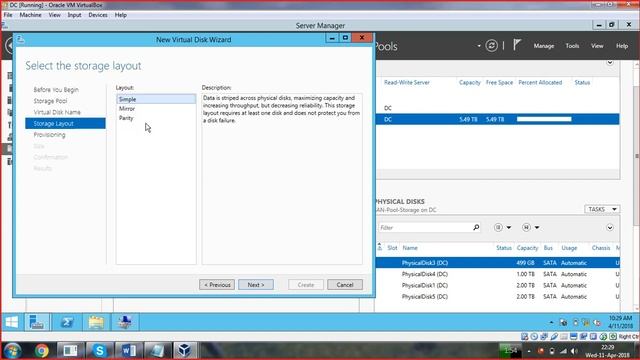The height and width of the screenshot is (360, 640).
Task: Go to Before You Begin step
Action: click(x=56, y=89)
